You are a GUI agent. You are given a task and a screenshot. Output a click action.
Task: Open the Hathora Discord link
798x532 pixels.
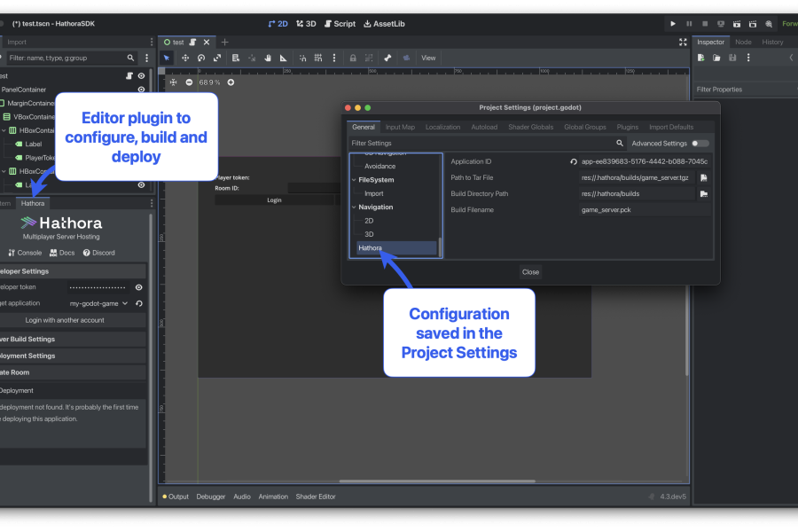pyautogui.click(x=98, y=253)
